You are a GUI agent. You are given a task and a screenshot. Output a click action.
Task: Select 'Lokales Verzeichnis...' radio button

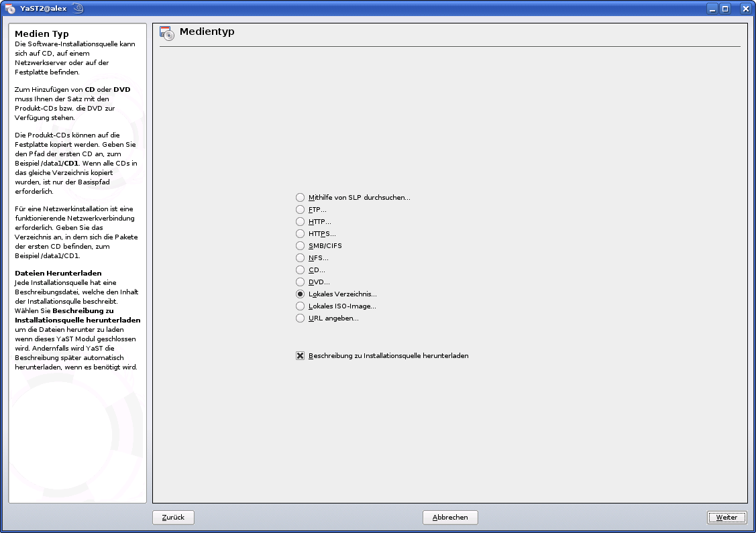click(301, 294)
